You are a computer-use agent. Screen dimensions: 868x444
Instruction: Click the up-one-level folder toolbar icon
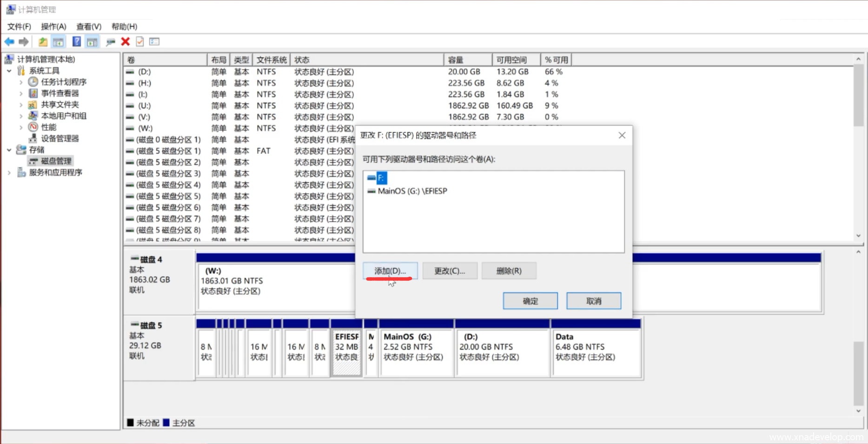tap(43, 42)
